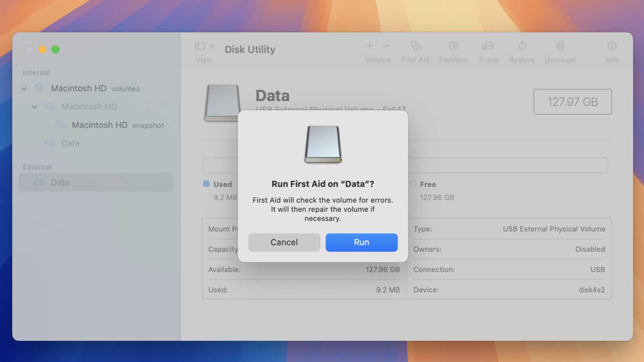Select the internal Data volume
This screenshot has width=644, height=362.
pos(70,143)
